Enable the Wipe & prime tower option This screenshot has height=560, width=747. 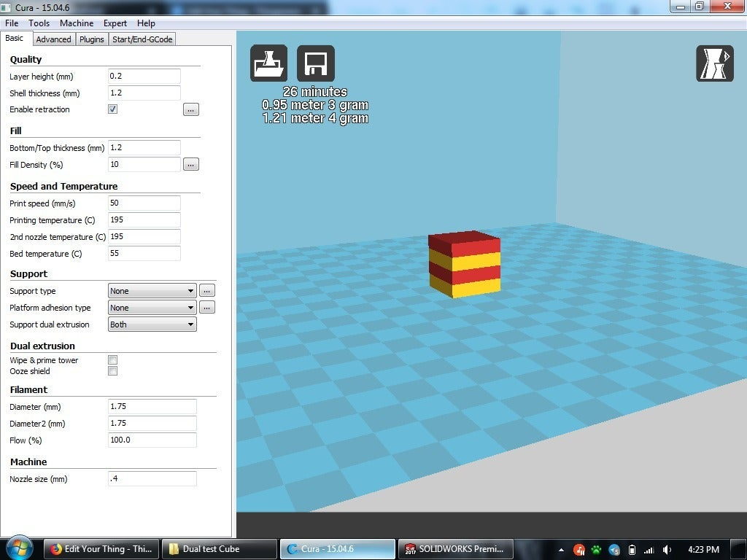pos(112,359)
